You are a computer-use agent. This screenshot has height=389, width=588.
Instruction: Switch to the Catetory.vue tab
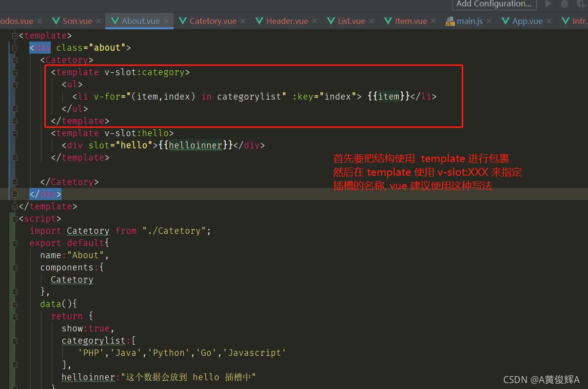(x=213, y=21)
